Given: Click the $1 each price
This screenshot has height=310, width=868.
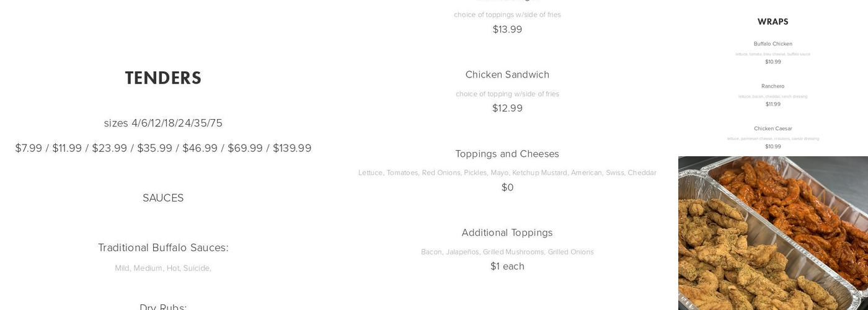Looking at the screenshot, I should click(507, 266).
